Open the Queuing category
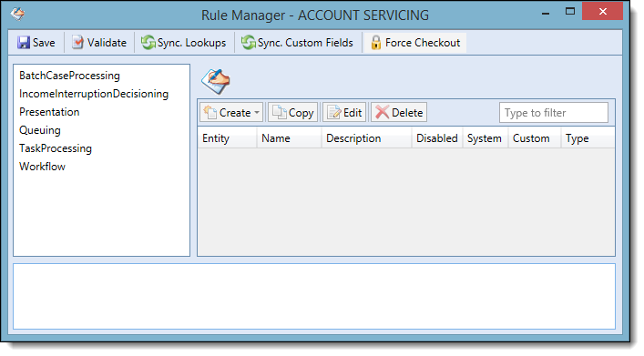 tap(40, 130)
